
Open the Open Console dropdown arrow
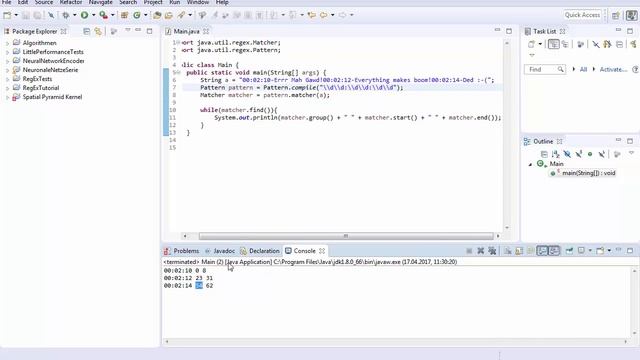click(609, 251)
